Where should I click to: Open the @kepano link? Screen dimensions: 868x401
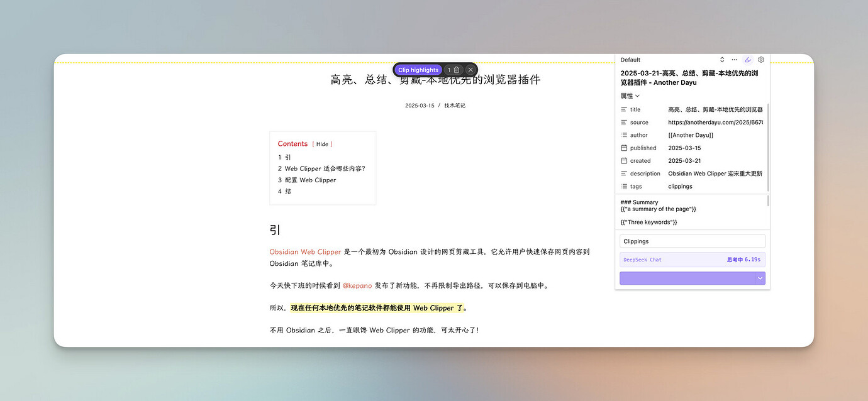(357, 285)
